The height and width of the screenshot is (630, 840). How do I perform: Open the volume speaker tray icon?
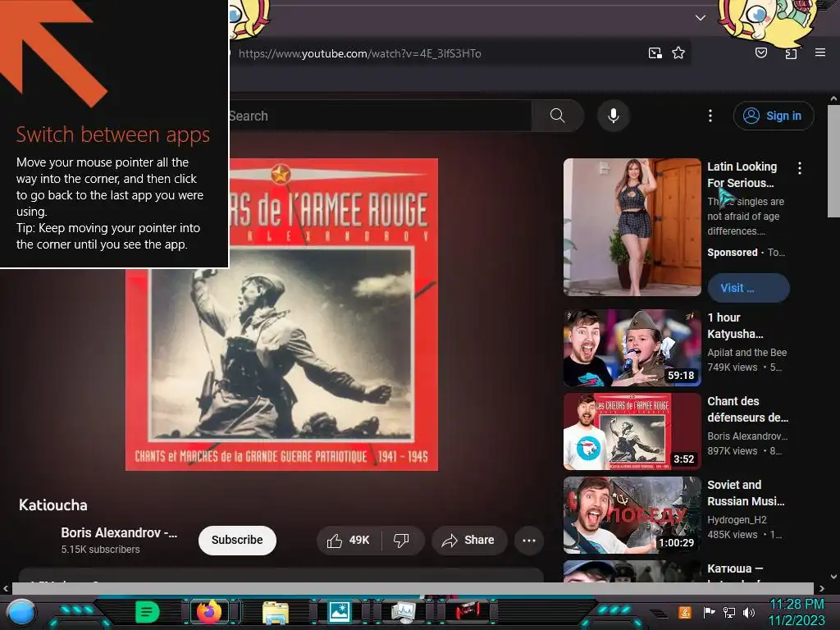[748, 612]
